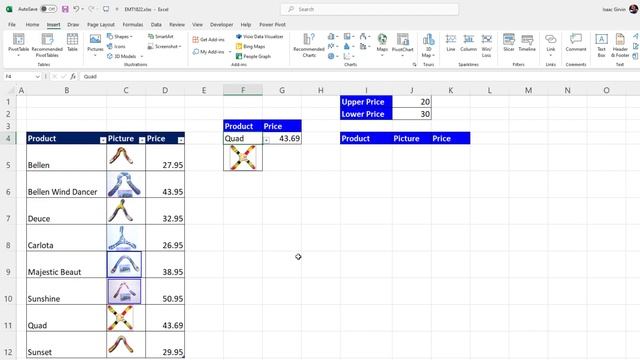Click the Icons button

click(x=116, y=46)
